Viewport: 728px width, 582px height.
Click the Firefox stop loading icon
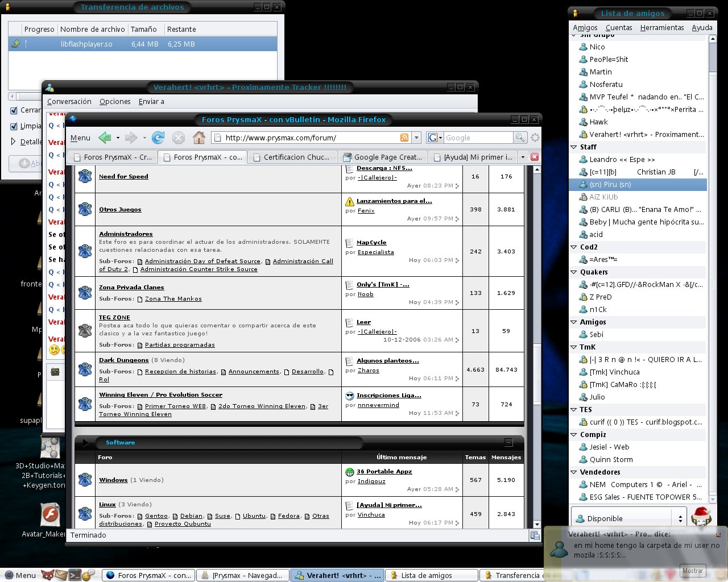[179, 138]
